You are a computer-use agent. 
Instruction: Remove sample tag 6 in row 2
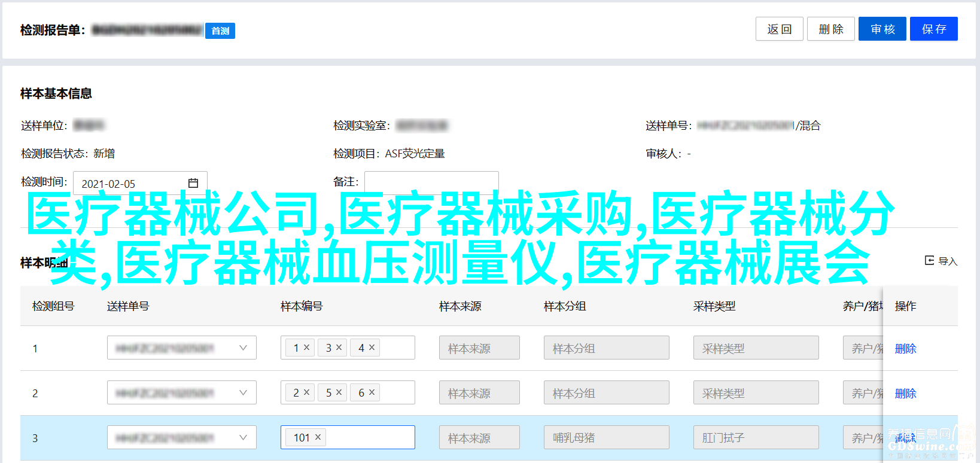pyautogui.click(x=372, y=392)
